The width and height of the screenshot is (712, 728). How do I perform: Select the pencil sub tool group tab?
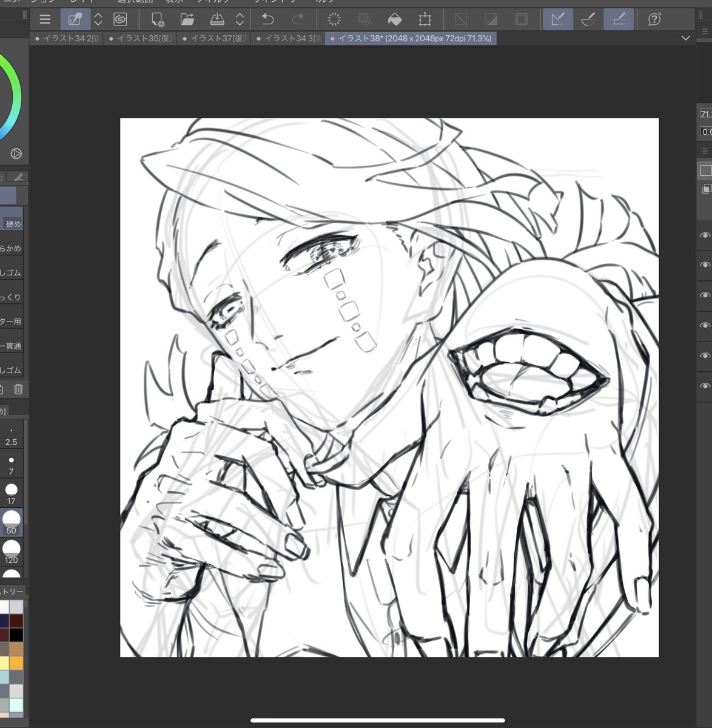[x=19, y=177]
